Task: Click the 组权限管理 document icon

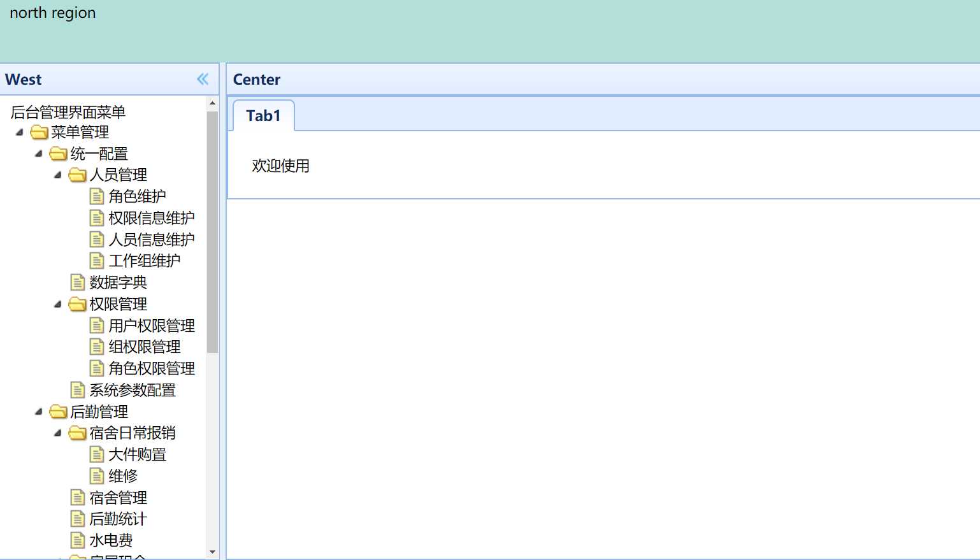Action: point(97,347)
